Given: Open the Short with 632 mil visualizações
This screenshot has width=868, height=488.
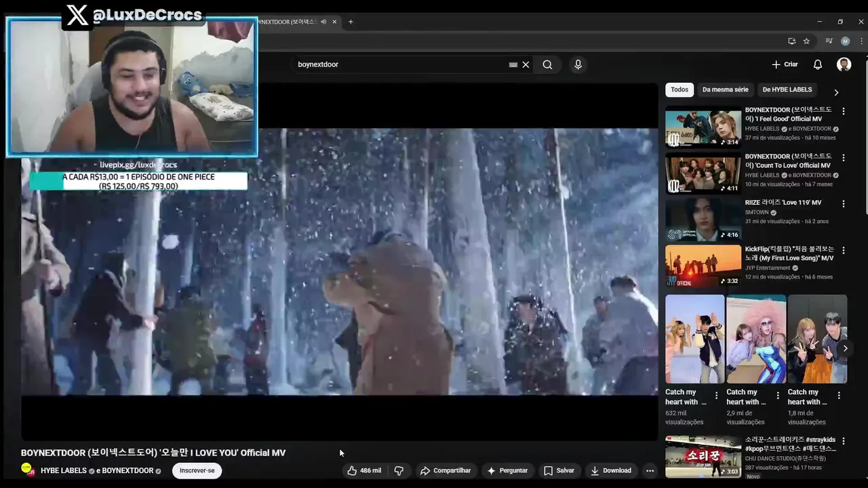Looking at the screenshot, I should (x=695, y=339).
